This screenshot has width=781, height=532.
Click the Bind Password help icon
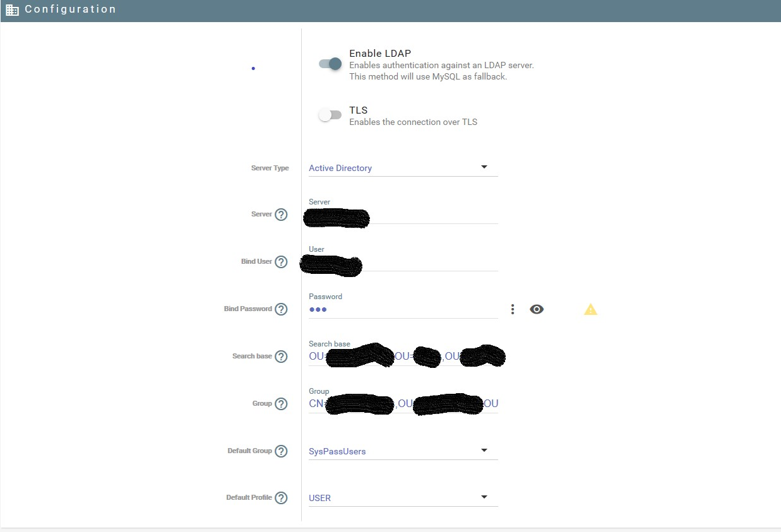click(x=282, y=309)
